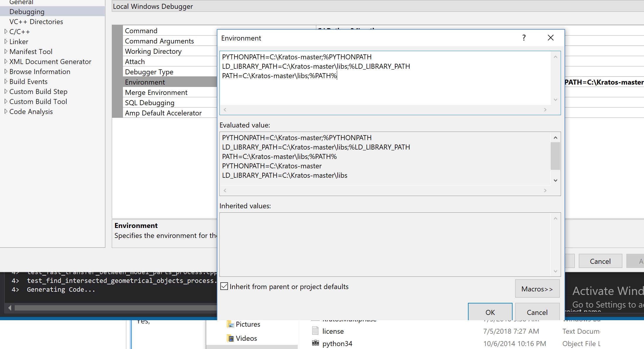Click the Macros>> button

tap(537, 288)
